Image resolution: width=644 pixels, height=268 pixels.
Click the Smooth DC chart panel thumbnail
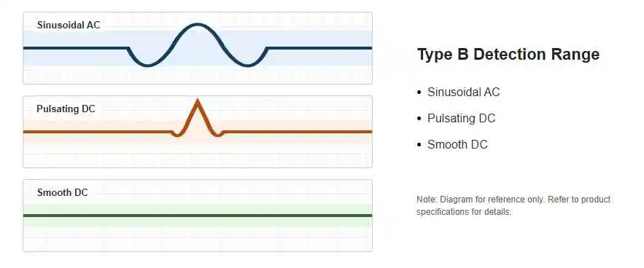coord(198,216)
